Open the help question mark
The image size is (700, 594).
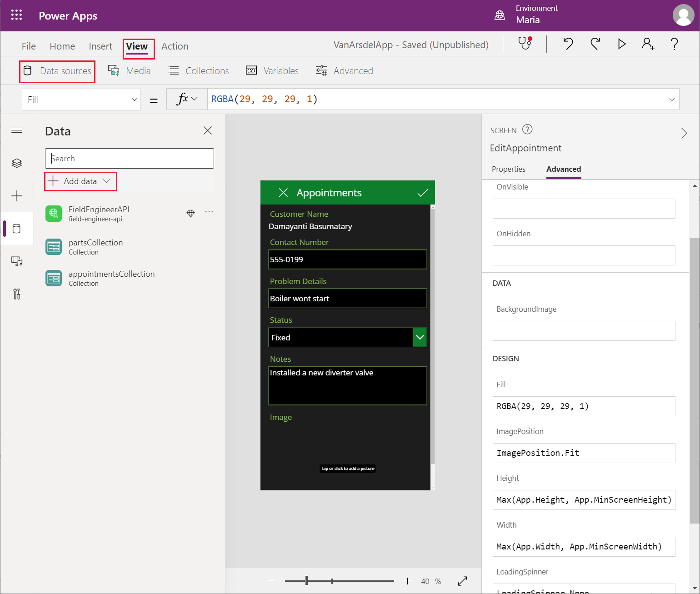pyautogui.click(x=675, y=44)
